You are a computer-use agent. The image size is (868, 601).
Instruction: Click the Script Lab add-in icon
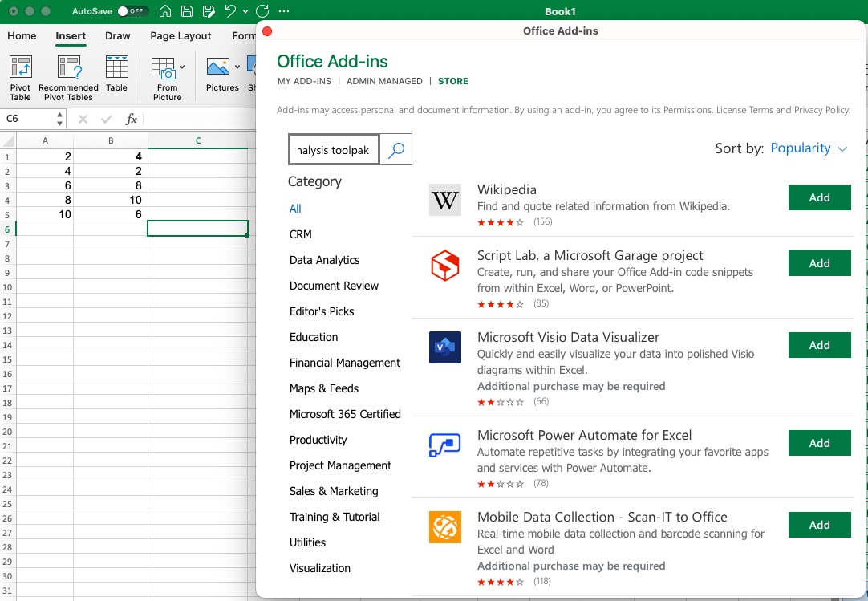445,266
